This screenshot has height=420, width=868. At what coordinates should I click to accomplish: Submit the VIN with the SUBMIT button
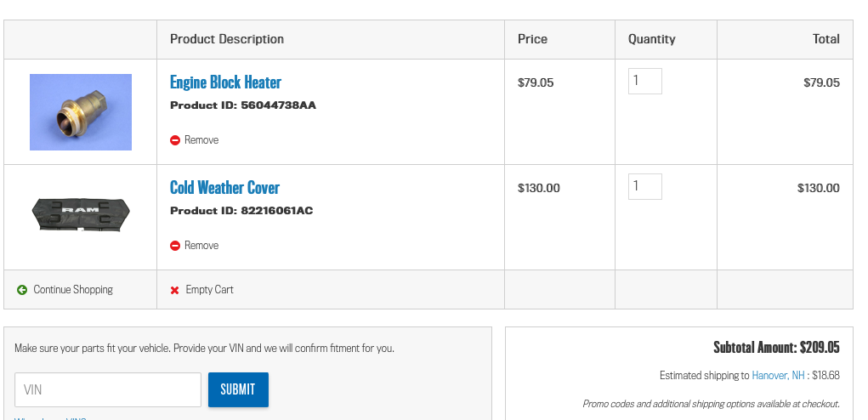(238, 389)
